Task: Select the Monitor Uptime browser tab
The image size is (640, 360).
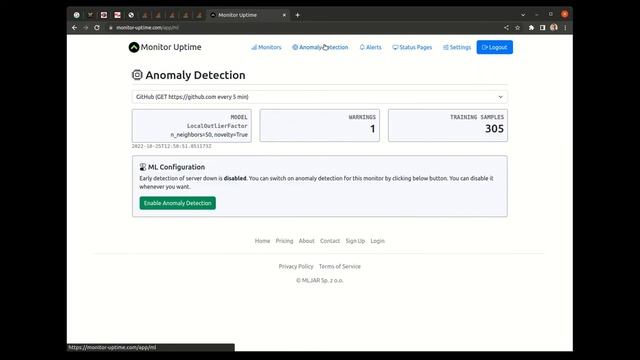Action: [x=248, y=15]
